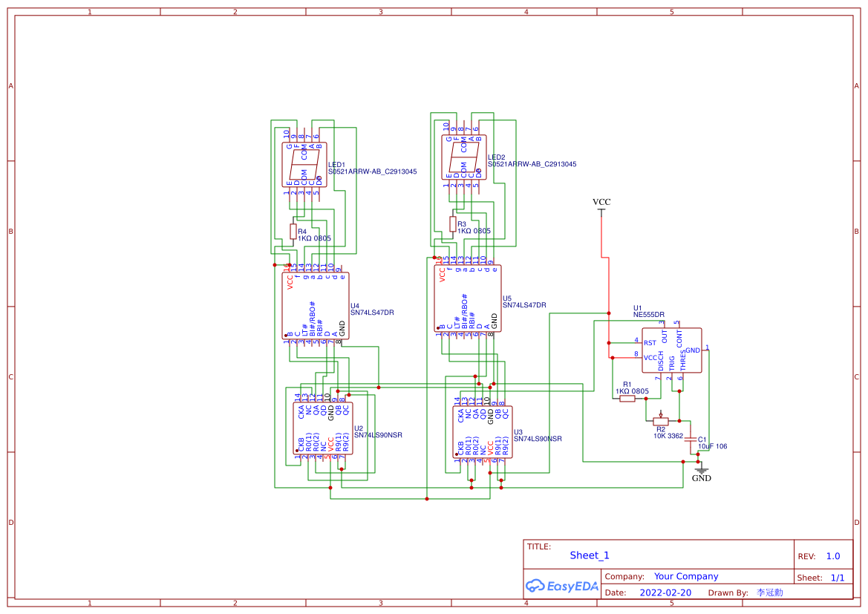Click the U5 decoder chip body
Image resolution: width=868 pixels, height=614 pixels.
[x=468, y=298]
